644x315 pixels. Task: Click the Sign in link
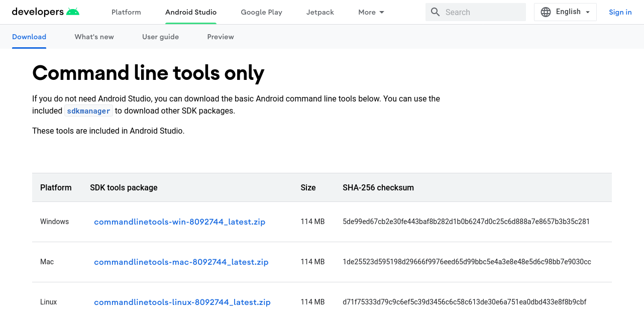tap(620, 12)
